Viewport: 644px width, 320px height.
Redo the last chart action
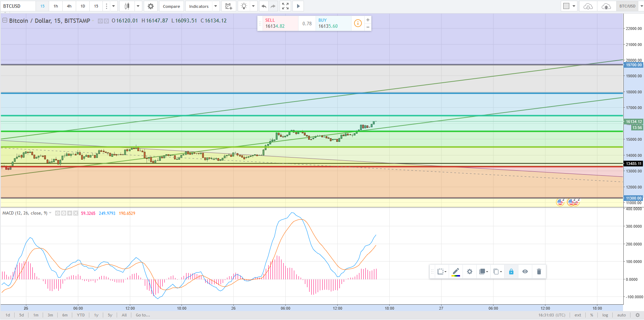(273, 6)
